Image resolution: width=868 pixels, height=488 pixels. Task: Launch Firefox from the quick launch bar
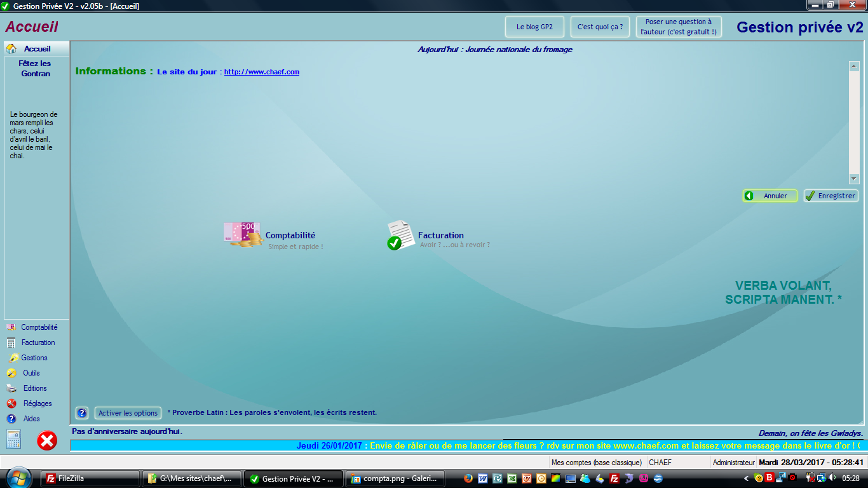coord(468,478)
